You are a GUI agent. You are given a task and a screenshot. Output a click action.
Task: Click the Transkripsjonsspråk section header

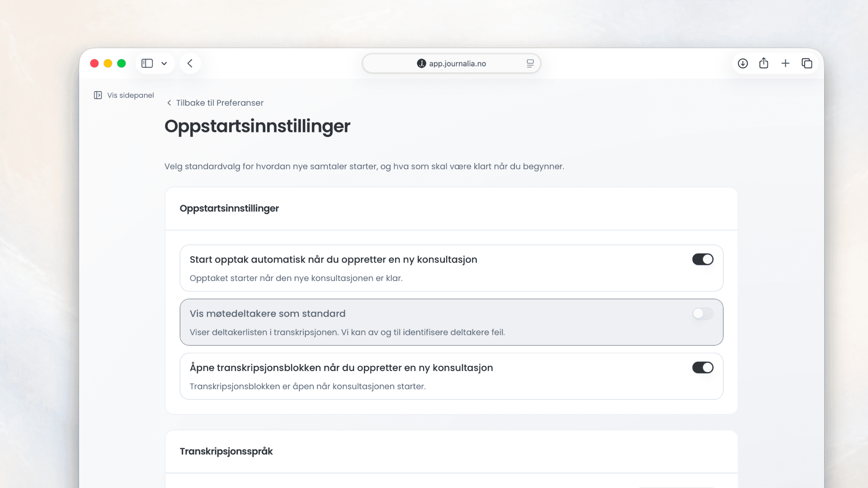pyautogui.click(x=226, y=451)
